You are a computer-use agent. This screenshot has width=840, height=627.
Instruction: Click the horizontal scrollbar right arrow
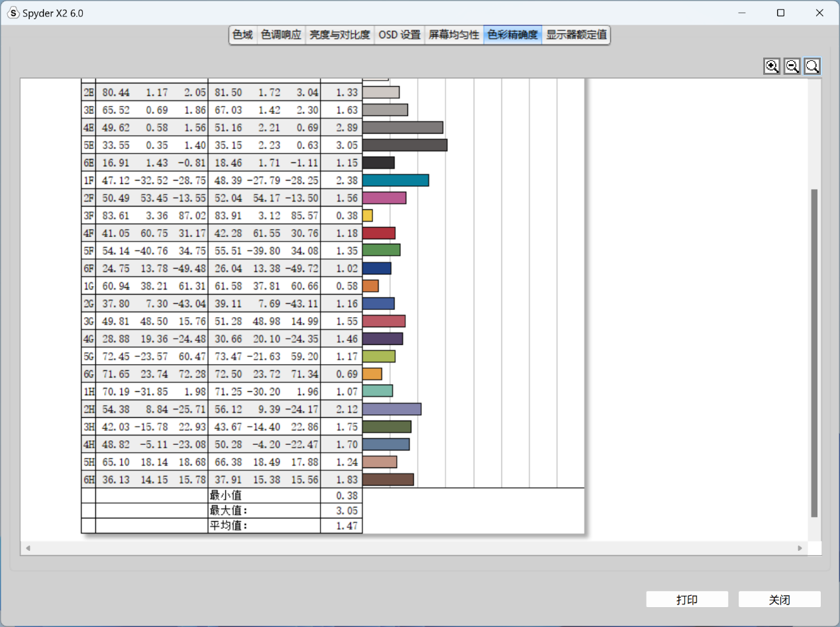(800, 548)
